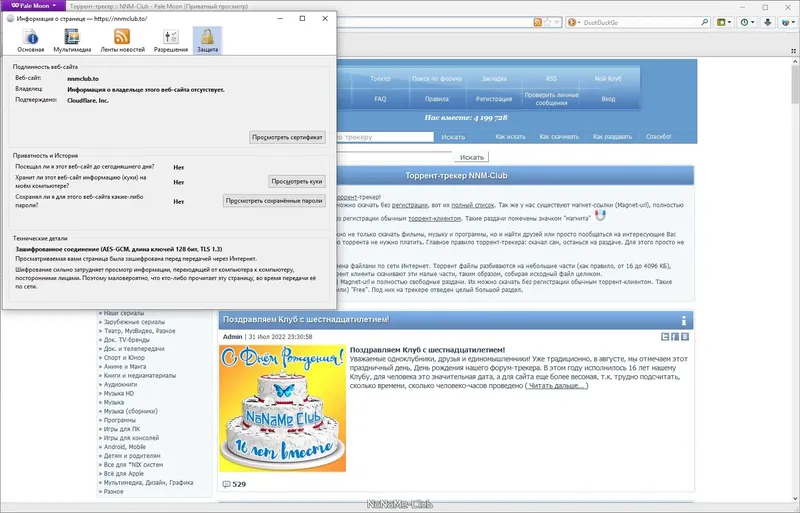Click the tracker search input field

click(385, 137)
